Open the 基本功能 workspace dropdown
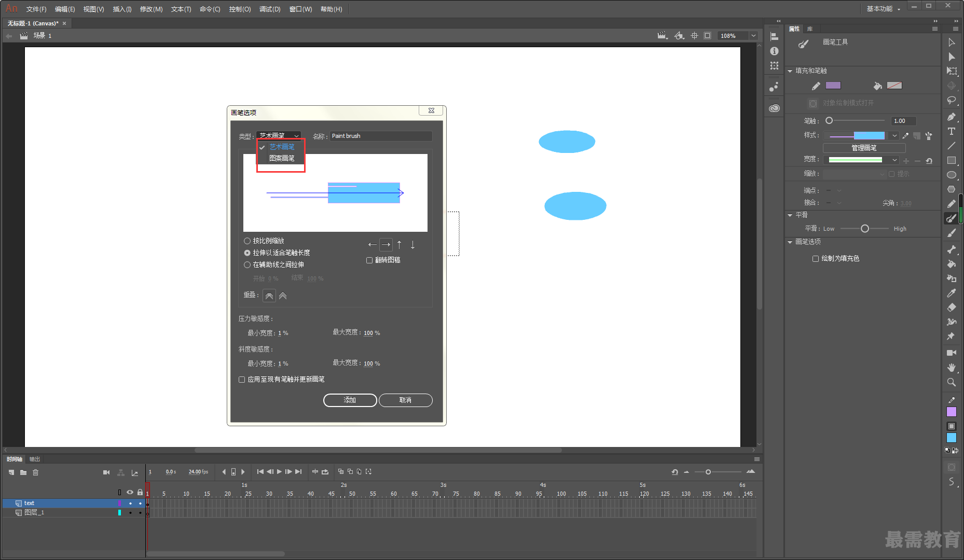This screenshot has width=964, height=560. pyautogui.click(x=884, y=9)
